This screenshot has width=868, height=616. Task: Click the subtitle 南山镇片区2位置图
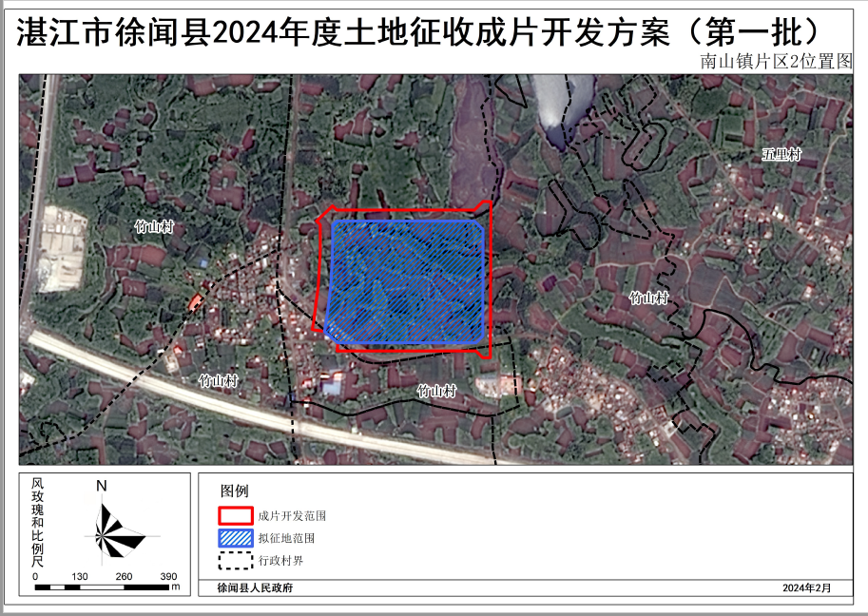pos(776,61)
